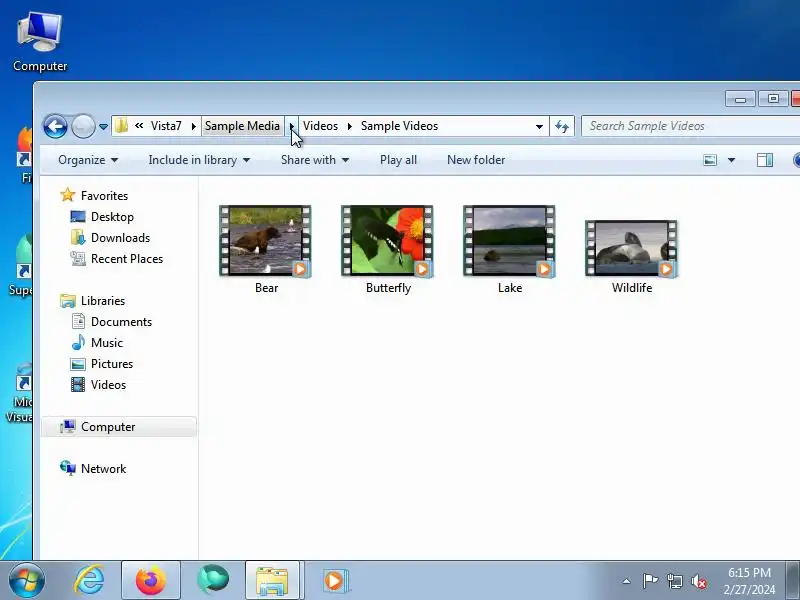Open Action Center flag icon
This screenshot has height=600, width=800.
click(x=650, y=581)
